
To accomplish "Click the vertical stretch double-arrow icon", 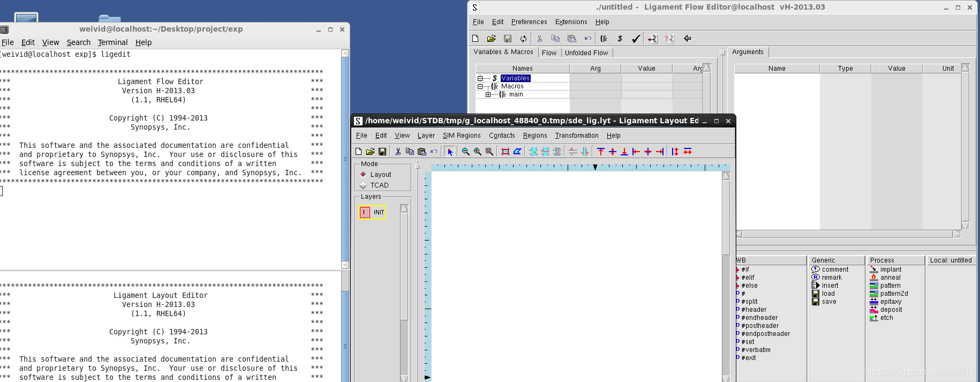I will (x=675, y=152).
